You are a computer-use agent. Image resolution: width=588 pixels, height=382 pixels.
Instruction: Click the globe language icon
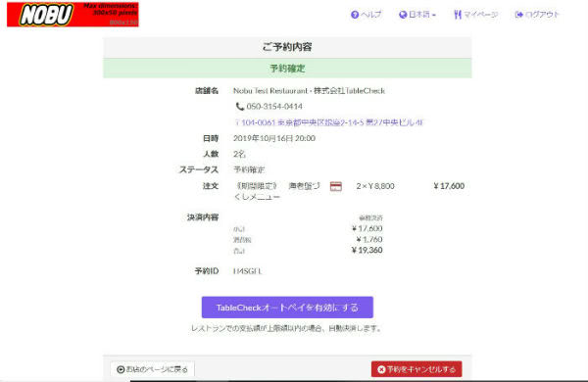click(x=403, y=15)
